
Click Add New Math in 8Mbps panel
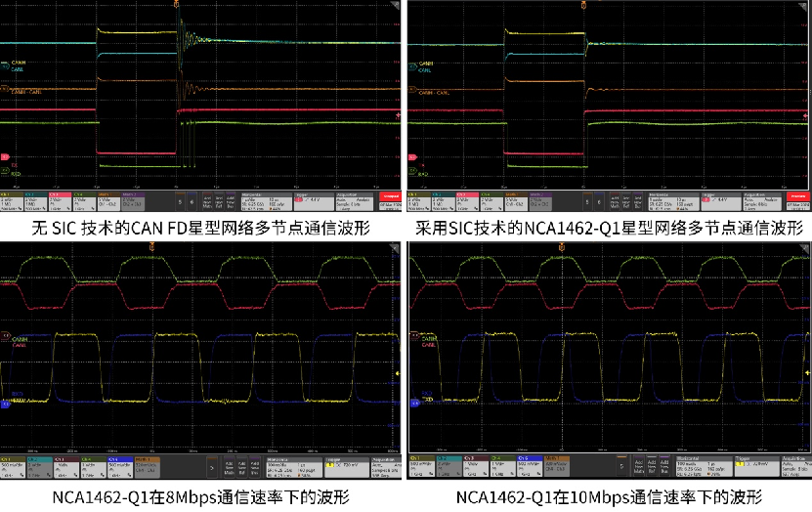[x=229, y=467]
